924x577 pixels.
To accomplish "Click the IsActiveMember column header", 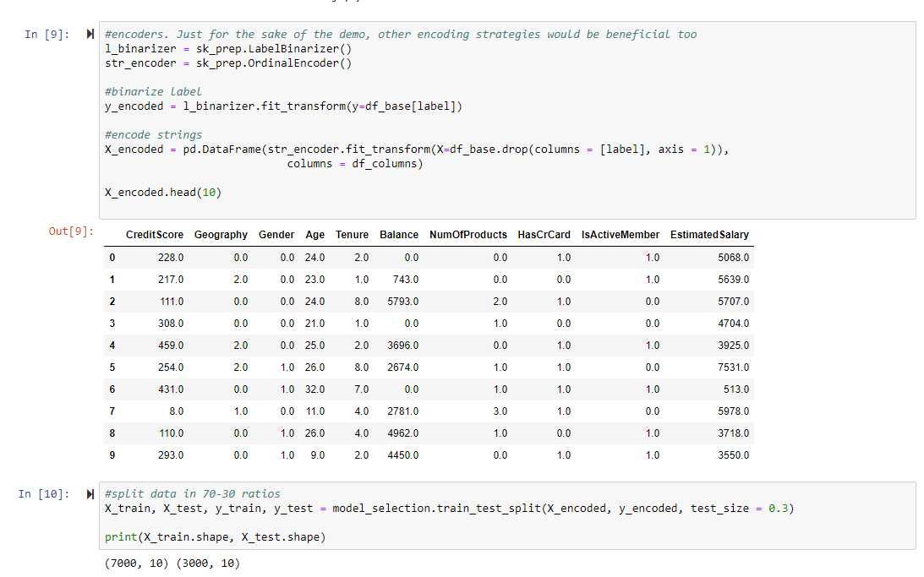I will coord(621,235).
